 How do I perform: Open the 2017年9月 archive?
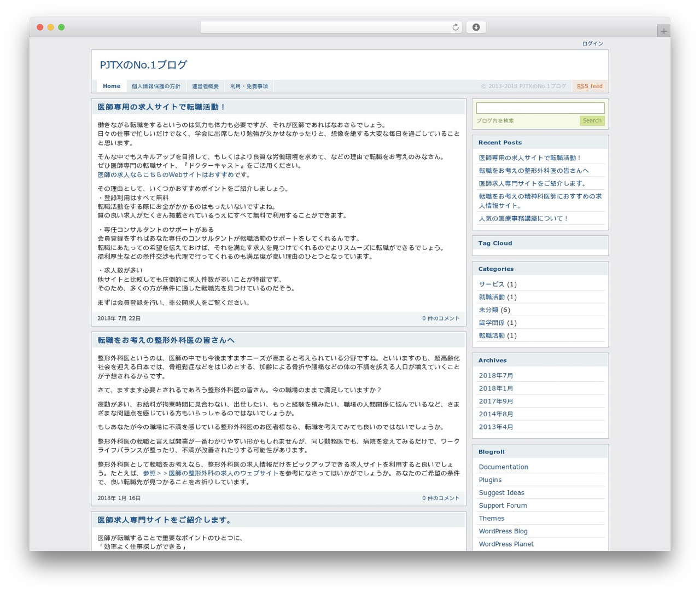coord(496,402)
